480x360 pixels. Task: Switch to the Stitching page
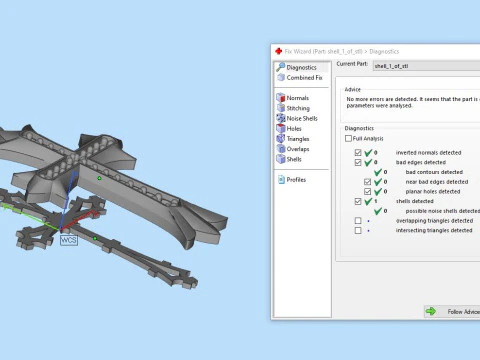(298, 108)
